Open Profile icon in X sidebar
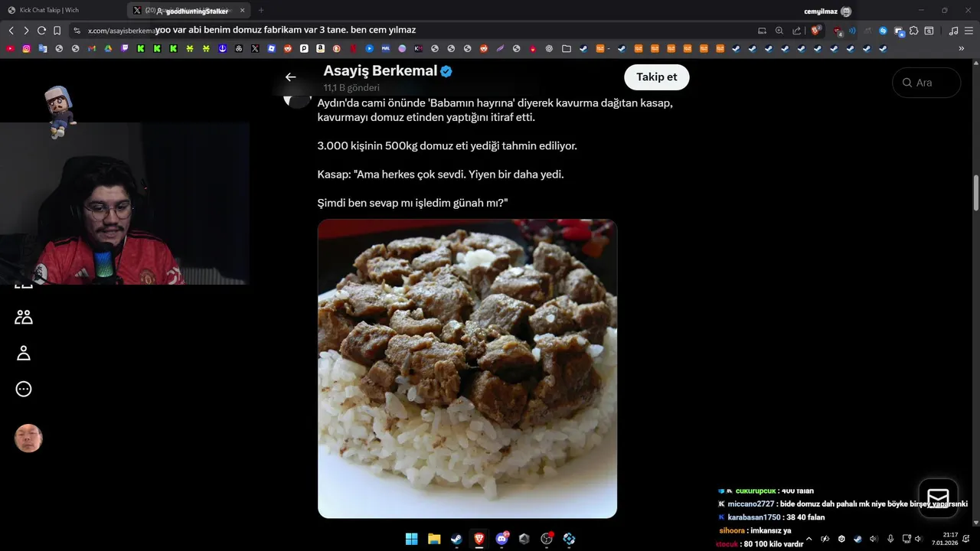The image size is (980, 551). coord(24,353)
